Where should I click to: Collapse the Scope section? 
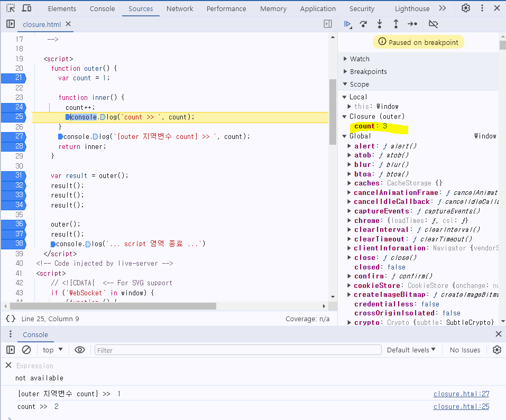click(345, 84)
